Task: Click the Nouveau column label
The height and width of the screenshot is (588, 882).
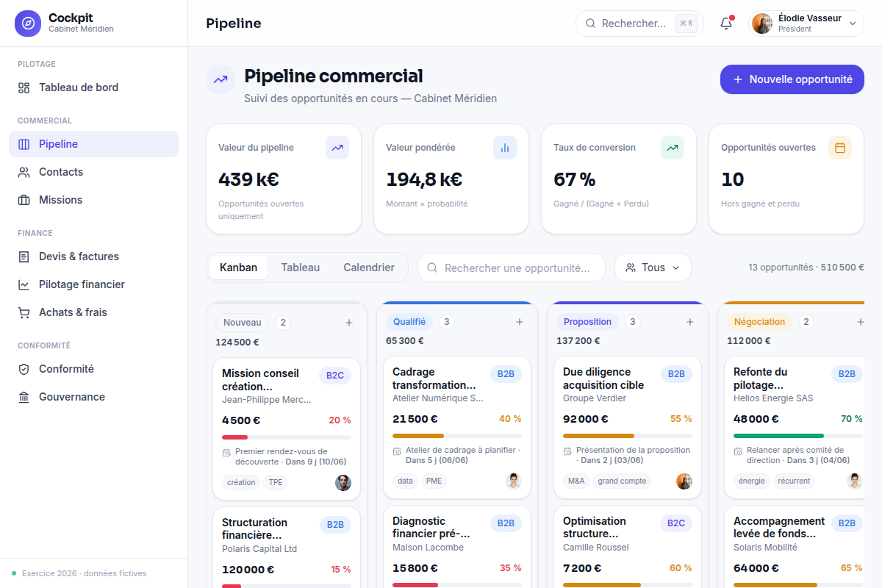Action: coord(243,322)
